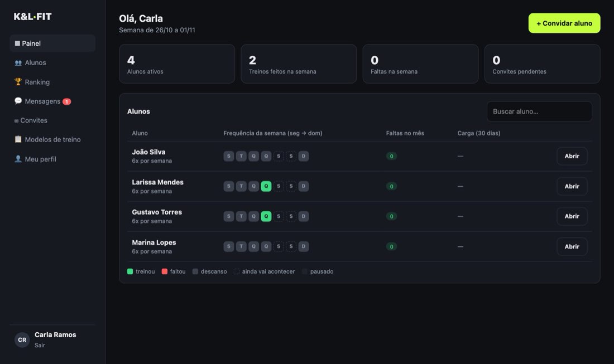This screenshot has width=614, height=364.
Task: Click the CR avatar circle
Action: pyautogui.click(x=22, y=340)
